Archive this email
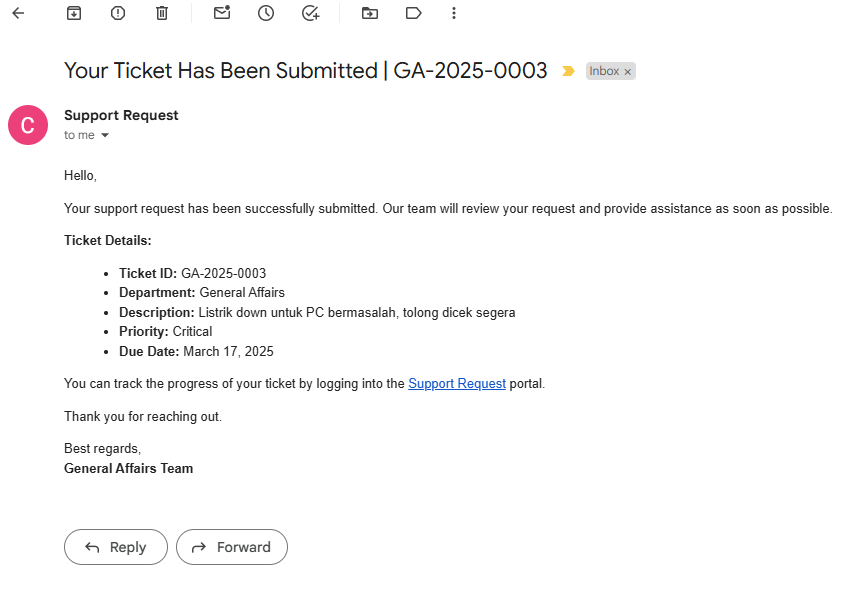Screen dimensions: 859x601 tap(74, 13)
